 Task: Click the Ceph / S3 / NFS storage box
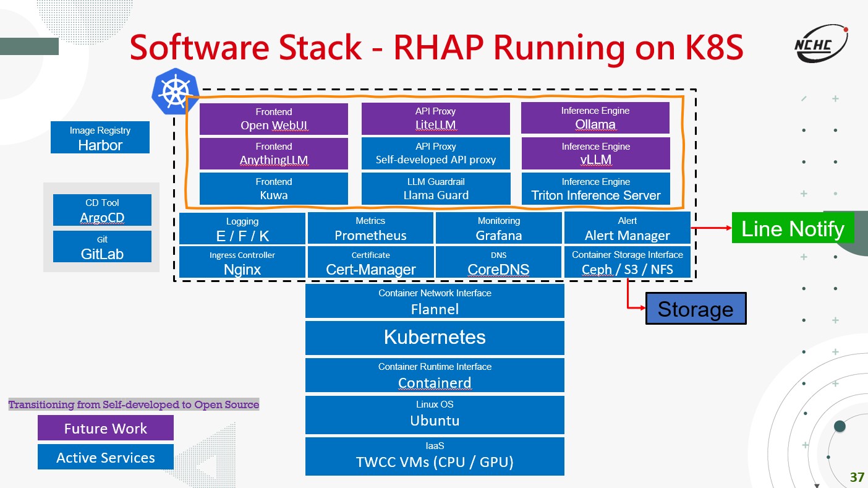[628, 262]
